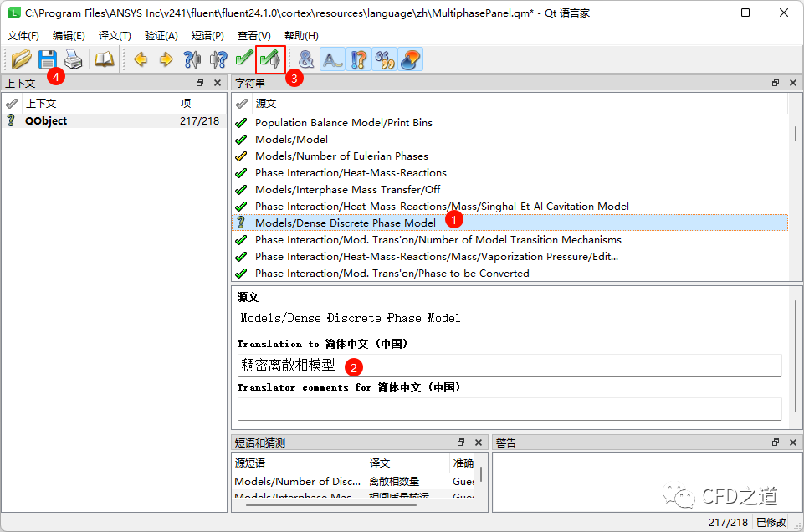The image size is (804, 532).
Task: Save the translation file
Action: [x=48, y=59]
